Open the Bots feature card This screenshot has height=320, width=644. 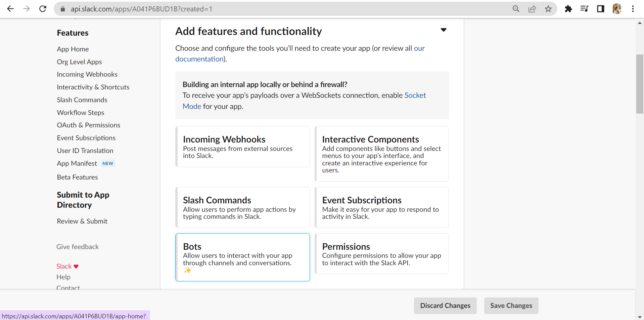[242, 257]
